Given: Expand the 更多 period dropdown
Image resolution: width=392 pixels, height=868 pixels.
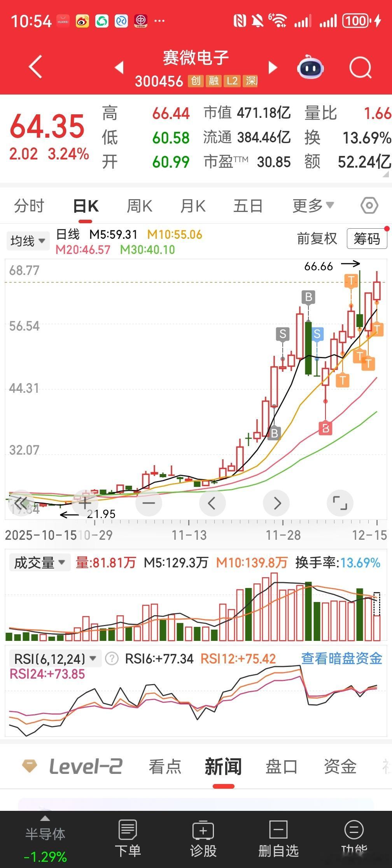Looking at the screenshot, I should click(313, 205).
